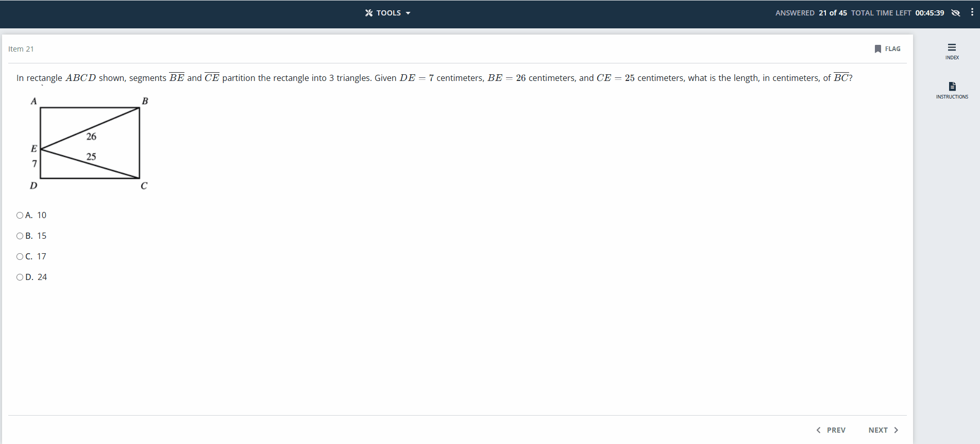This screenshot has width=980, height=444.
Task: Click the 25 label in diagram
Action: pos(91,157)
